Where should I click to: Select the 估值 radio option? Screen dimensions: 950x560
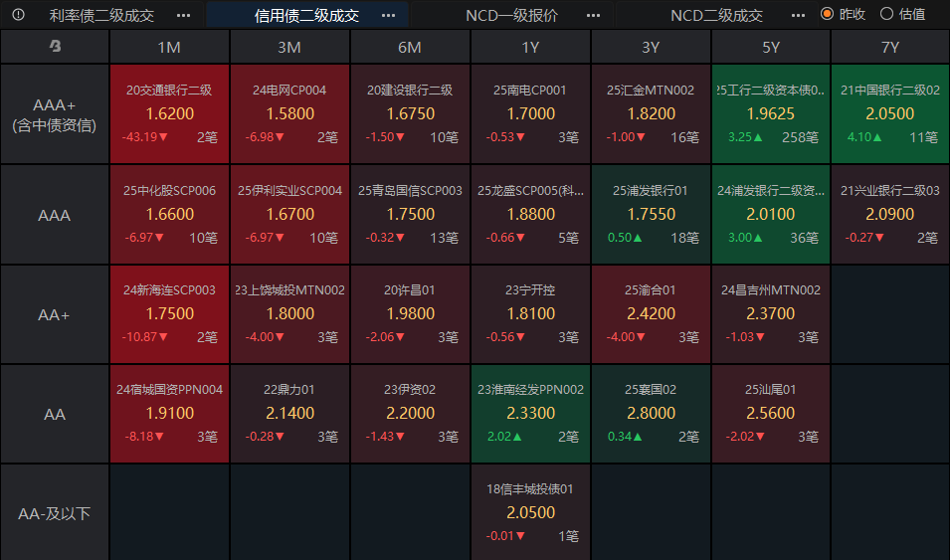(x=902, y=14)
